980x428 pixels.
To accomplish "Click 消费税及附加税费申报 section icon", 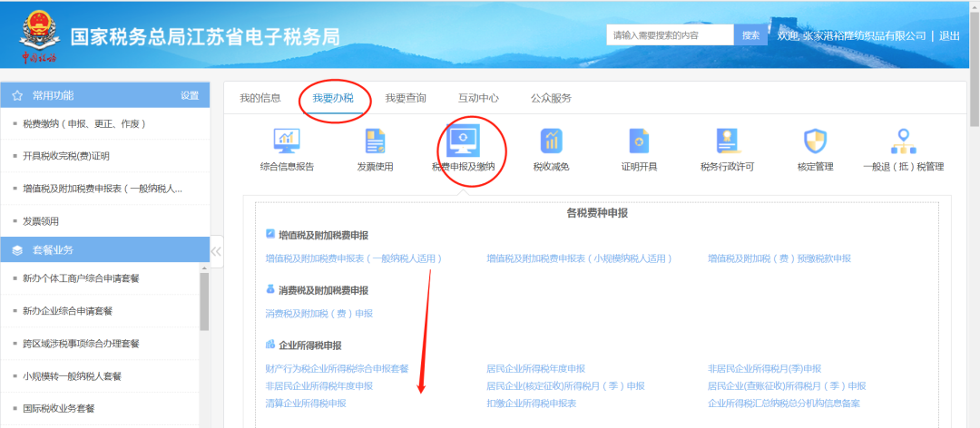I will pyautogui.click(x=270, y=290).
